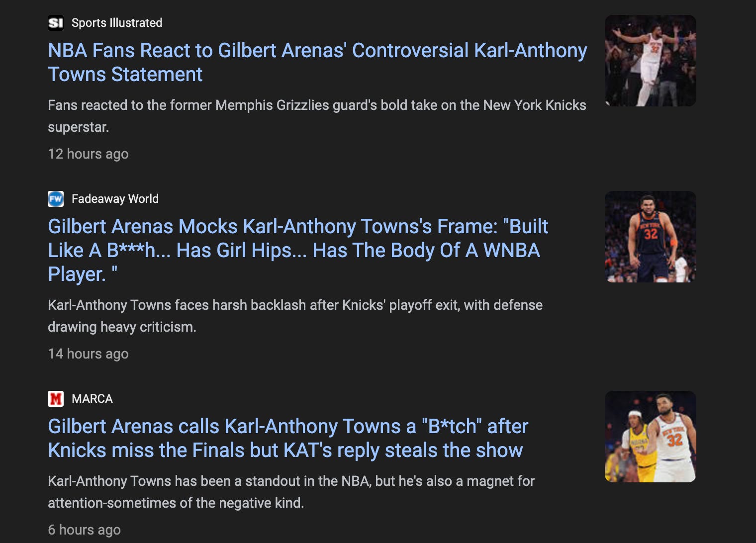Viewport: 756px width, 543px height.
Task: Click the '12 hours ago' timestamp
Action: (88, 154)
